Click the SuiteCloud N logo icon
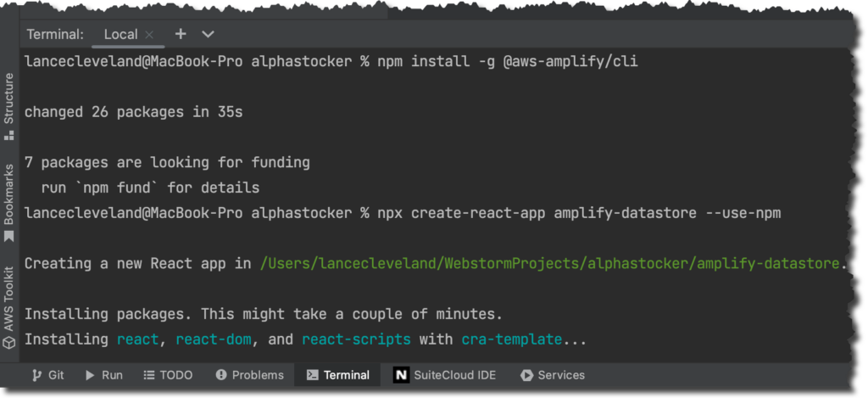The image size is (868, 398). [401, 375]
